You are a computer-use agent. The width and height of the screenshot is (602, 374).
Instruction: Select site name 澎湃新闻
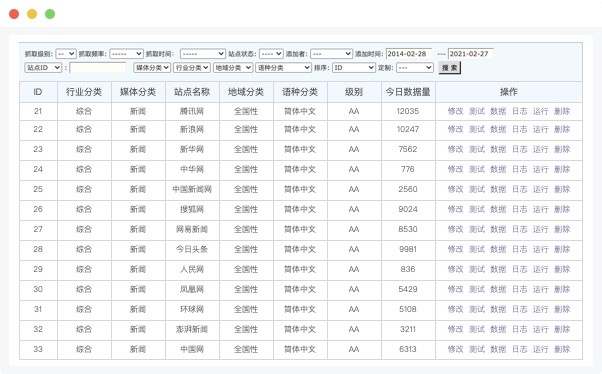point(192,329)
